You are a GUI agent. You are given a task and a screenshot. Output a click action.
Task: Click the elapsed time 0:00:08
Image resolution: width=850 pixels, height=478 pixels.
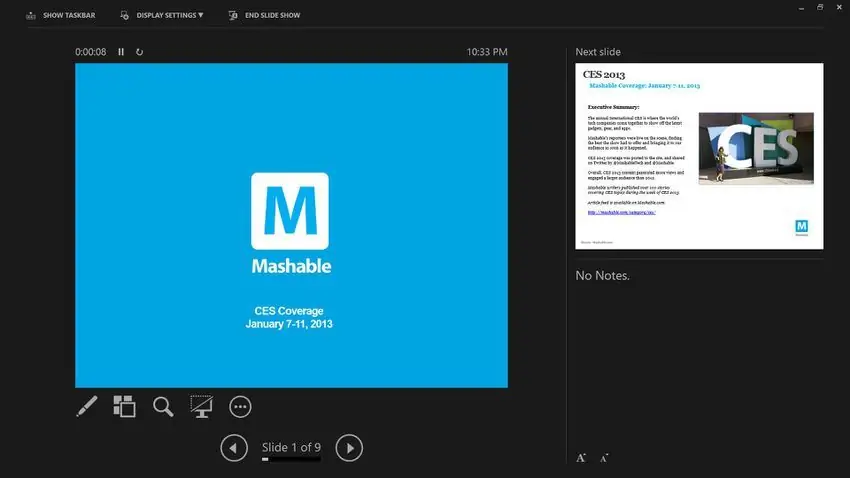click(91, 52)
